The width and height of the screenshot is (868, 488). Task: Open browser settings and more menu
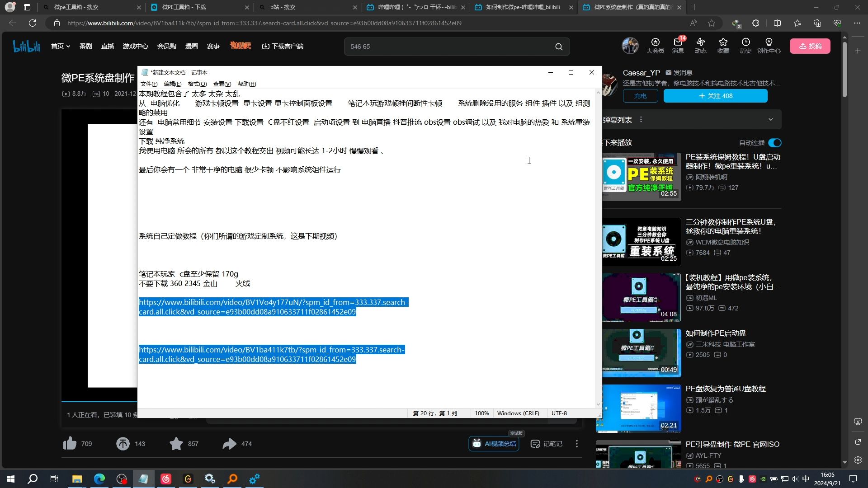coord(857,23)
